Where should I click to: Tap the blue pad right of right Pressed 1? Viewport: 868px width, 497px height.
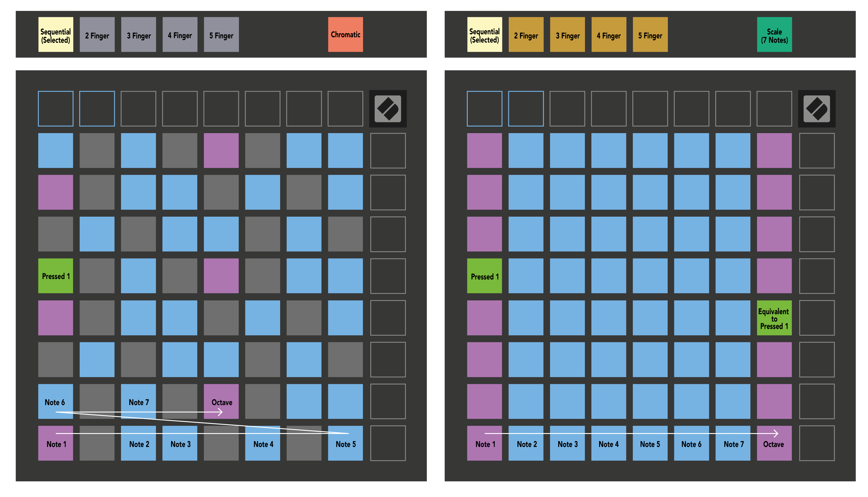pyautogui.click(x=526, y=276)
